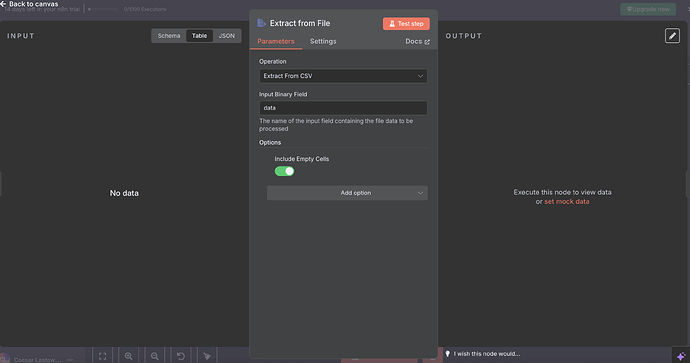Viewport: 690px width, 363px height.
Task: Click the output edit pencil icon
Action: tap(672, 36)
